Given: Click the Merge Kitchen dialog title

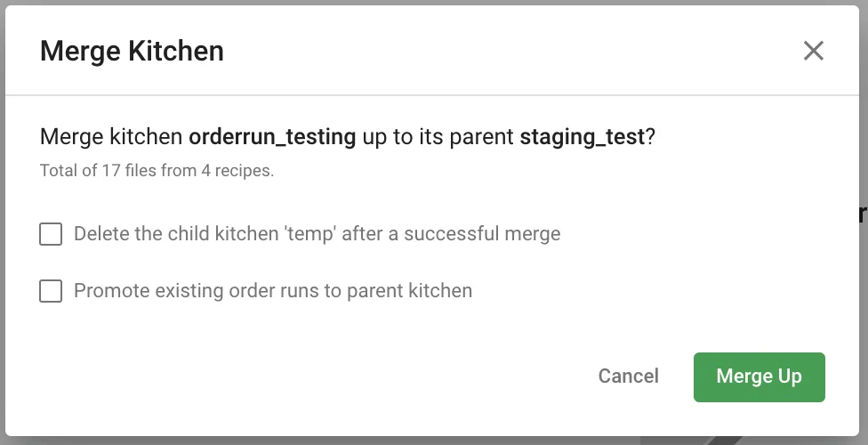Looking at the screenshot, I should (x=132, y=52).
